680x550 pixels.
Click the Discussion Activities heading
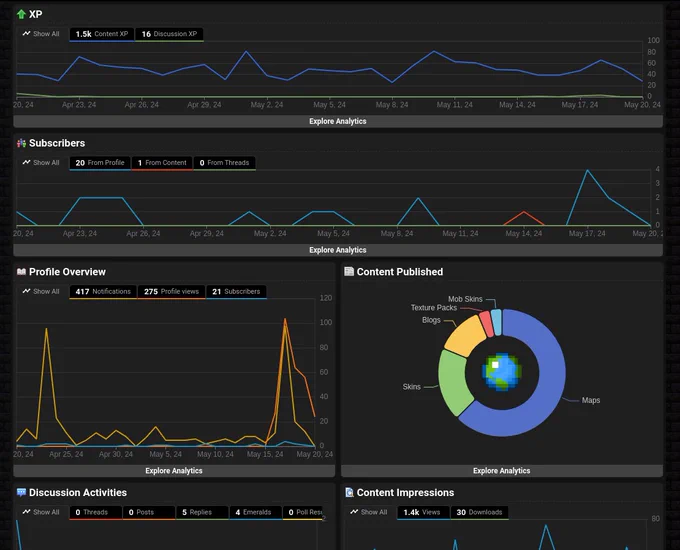click(78, 493)
